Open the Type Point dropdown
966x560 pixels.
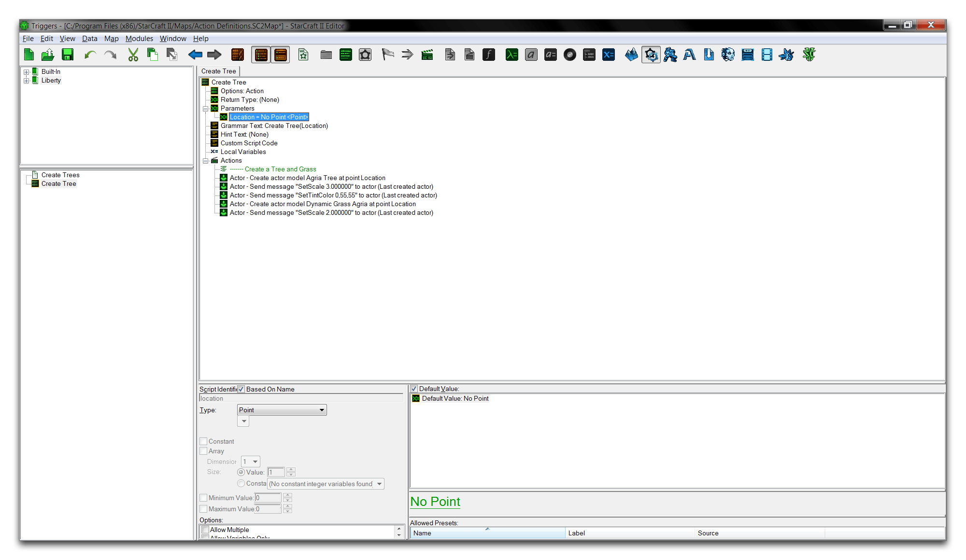point(282,410)
